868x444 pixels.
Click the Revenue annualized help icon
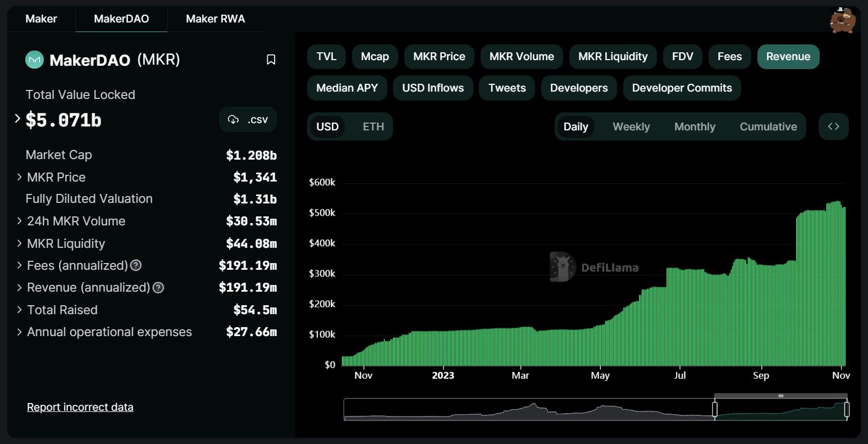158,288
